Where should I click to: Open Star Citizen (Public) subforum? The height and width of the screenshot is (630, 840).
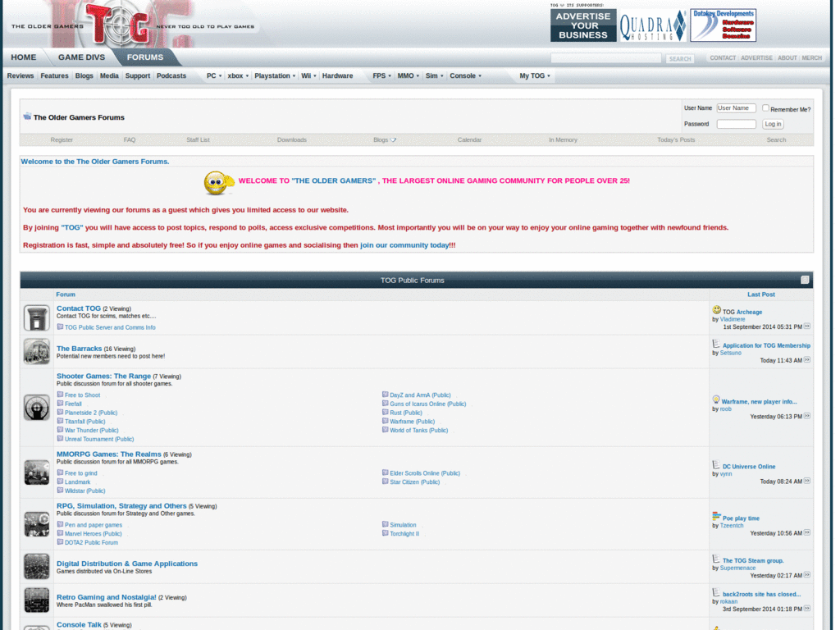coord(414,482)
